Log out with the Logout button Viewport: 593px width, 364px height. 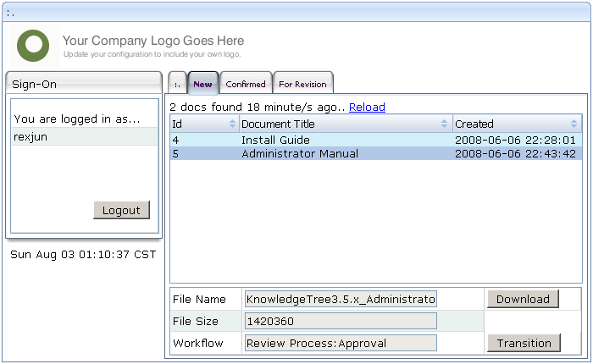(x=121, y=210)
